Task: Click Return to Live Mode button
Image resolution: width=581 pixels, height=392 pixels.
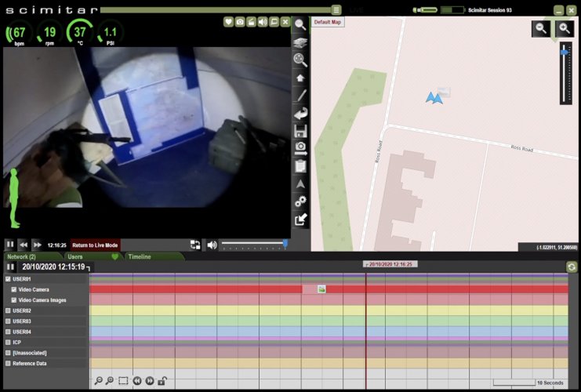Action: tap(96, 245)
